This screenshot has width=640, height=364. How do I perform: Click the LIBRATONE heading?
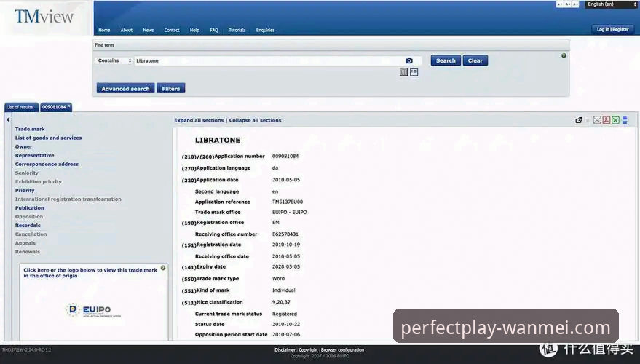pos(218,140)
